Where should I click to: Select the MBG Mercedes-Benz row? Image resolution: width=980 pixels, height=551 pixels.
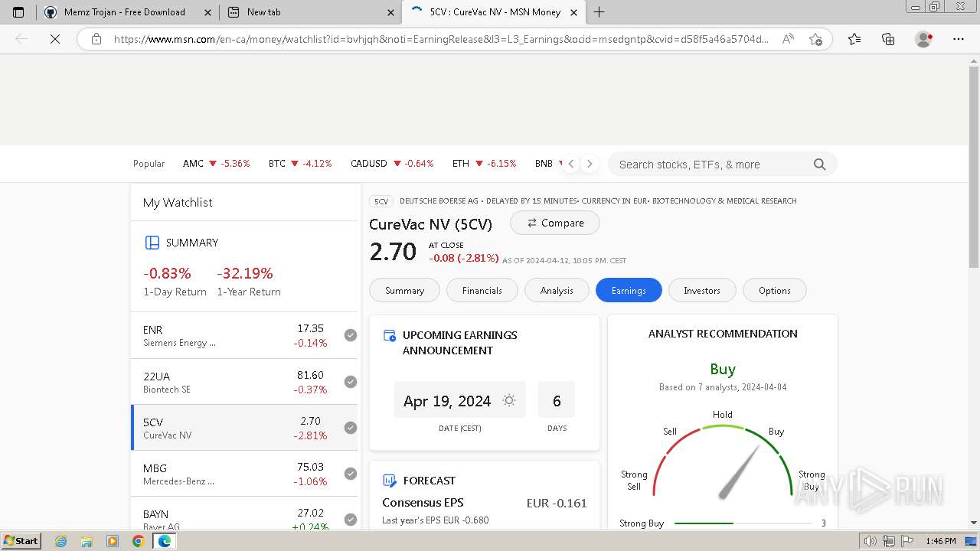pos(244,474)
